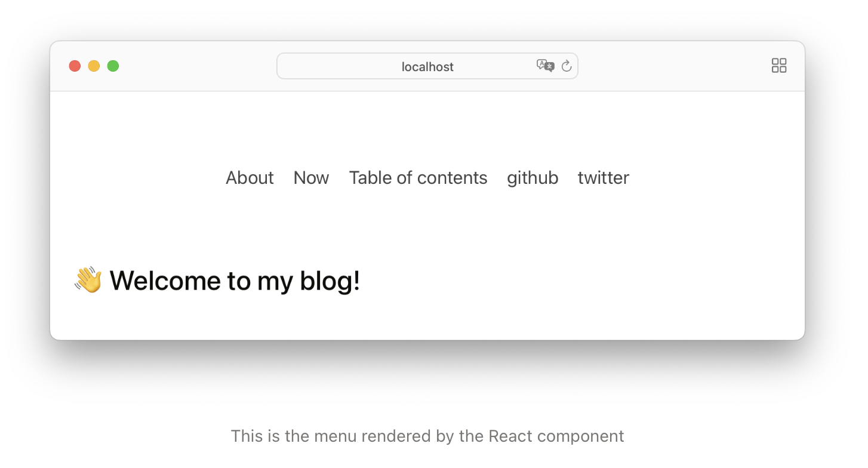The height and width of the screenshot is (468, 868).
Task: Visit the twitter link
Action: (603, 178)
